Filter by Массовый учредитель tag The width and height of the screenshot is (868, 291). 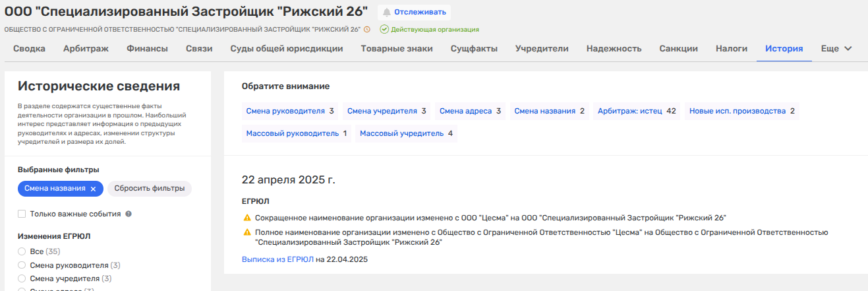pyautogui.click(x=406, y=133)
